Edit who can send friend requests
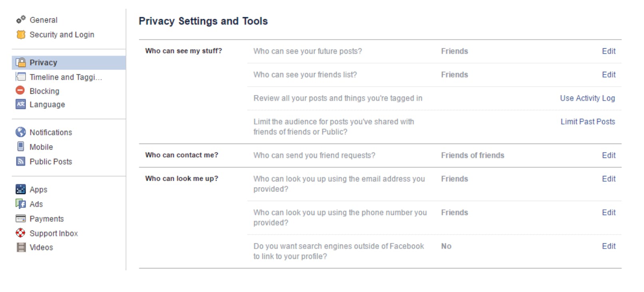The height and width of the screenshot is (292, 644). click(x=608, y=155)
